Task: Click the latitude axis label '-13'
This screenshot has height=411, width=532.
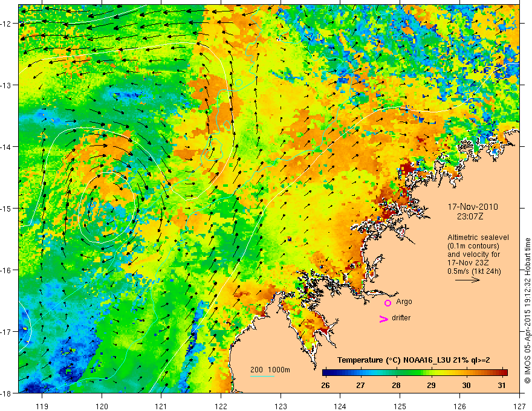Action: [7, 85]
